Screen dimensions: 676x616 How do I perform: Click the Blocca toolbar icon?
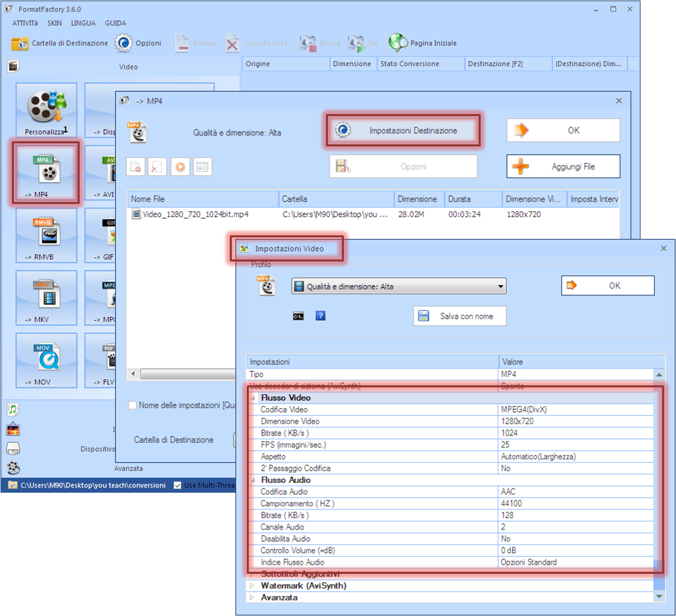click(x=308, y=43)
